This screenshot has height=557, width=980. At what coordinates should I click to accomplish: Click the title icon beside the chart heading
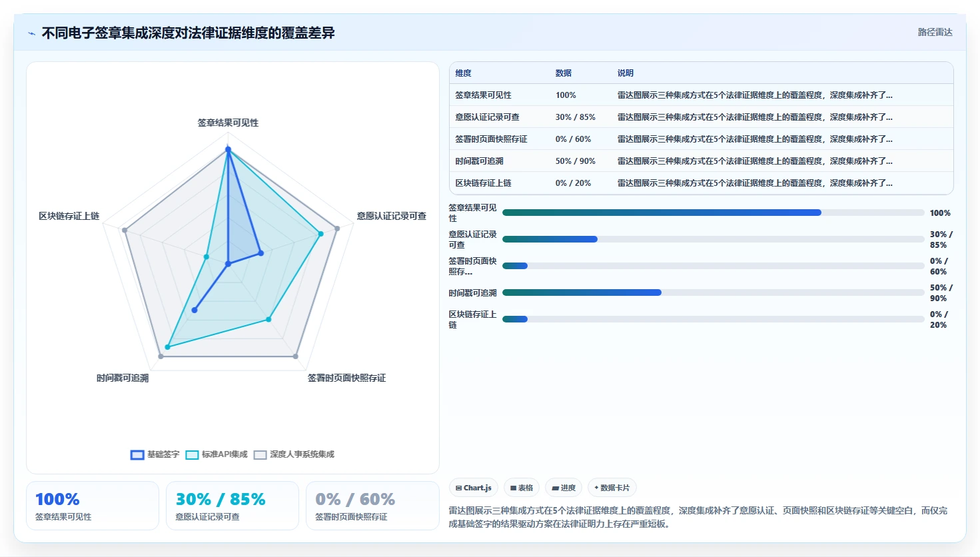point(31,33)
